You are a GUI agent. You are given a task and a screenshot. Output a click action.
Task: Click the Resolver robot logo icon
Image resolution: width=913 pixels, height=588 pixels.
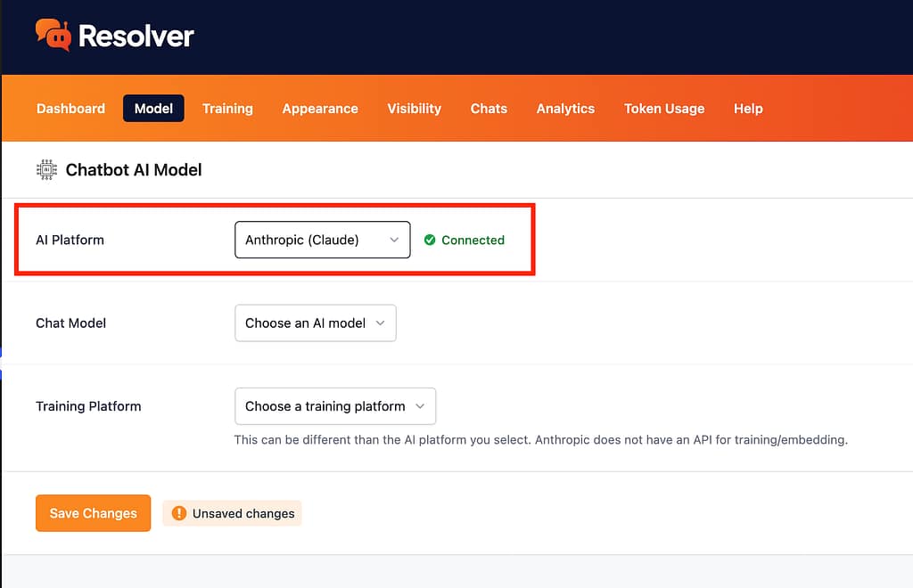tap(53, 35)
